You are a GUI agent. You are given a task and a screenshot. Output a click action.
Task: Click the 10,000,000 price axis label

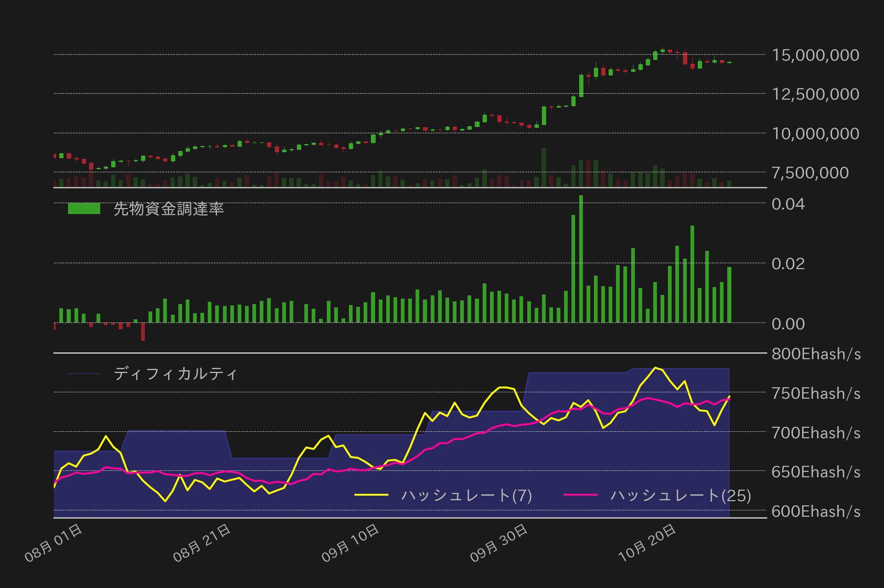(815, 134)
